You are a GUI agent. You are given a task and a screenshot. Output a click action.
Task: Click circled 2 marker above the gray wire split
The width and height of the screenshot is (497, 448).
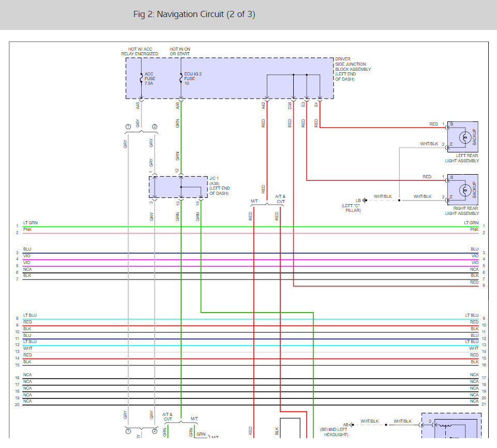[155, 127]
